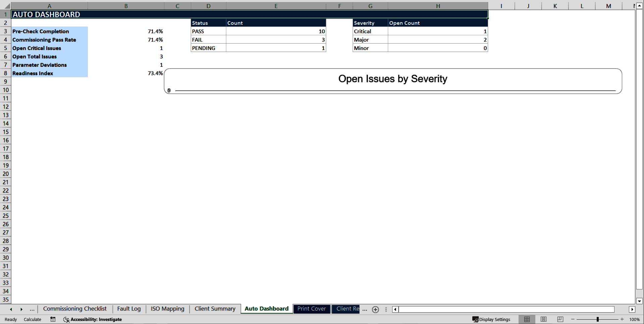Image resolution: width=644 pixels, height=324 pixels.
Task: Select column H header to highlight it
Action: pyautogui.click(x=438, y=6)
